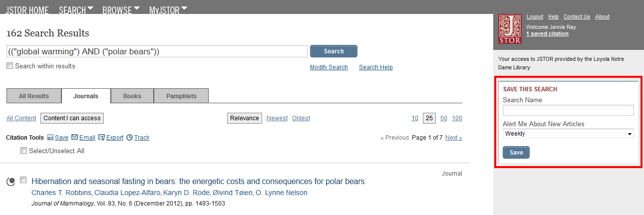
Task: Check the Select/Unselect All box
Action: click(23, 151)
